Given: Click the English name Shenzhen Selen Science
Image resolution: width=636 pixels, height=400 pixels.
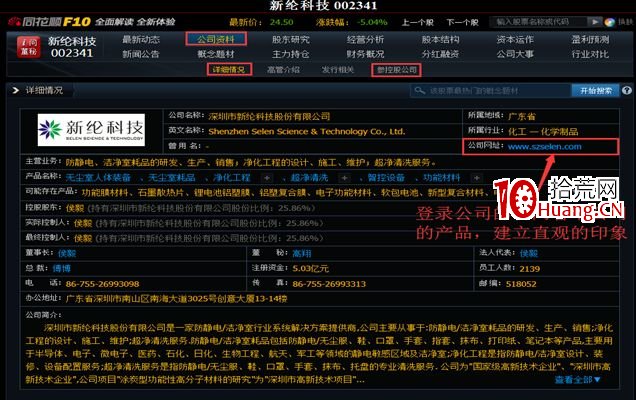Looking at the screenshot, I should [x=307, y=131].
